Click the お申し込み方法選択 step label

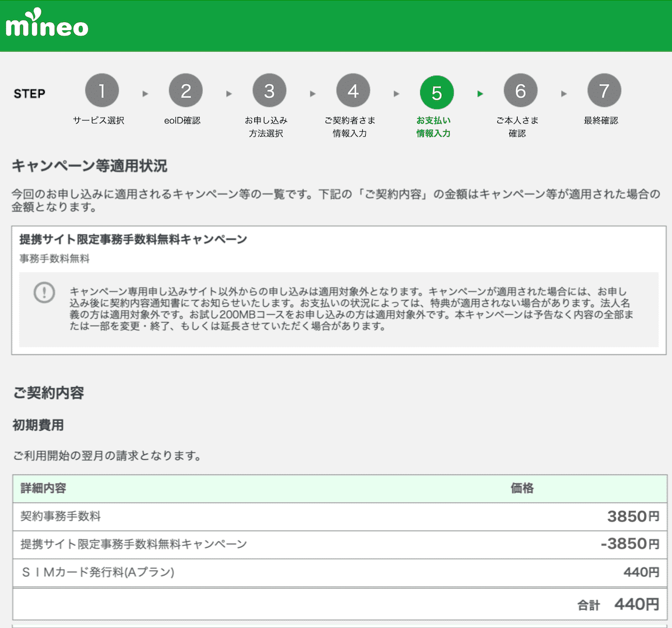coord(266,127)
